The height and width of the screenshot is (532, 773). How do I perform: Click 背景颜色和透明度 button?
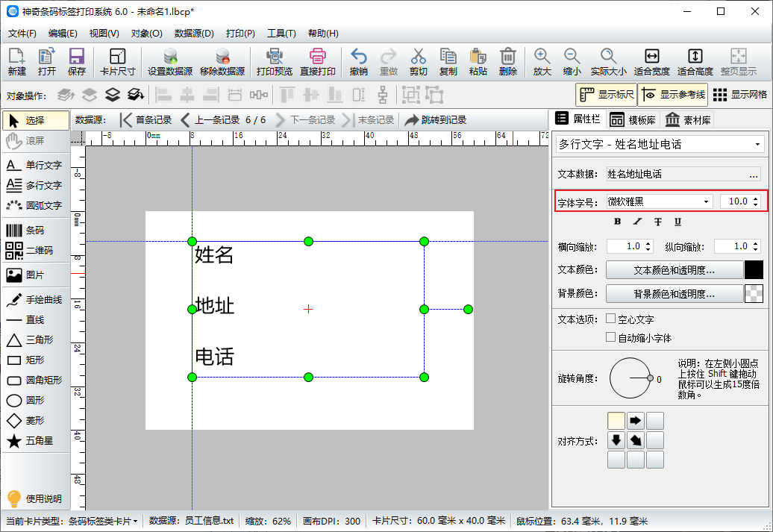point(674,294)
